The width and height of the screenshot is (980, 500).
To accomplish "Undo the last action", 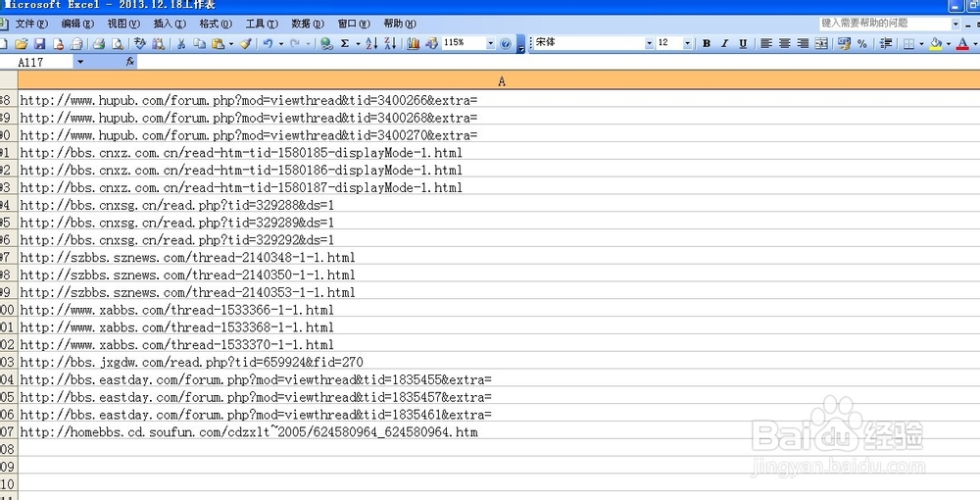I will [x=268, y=44].
